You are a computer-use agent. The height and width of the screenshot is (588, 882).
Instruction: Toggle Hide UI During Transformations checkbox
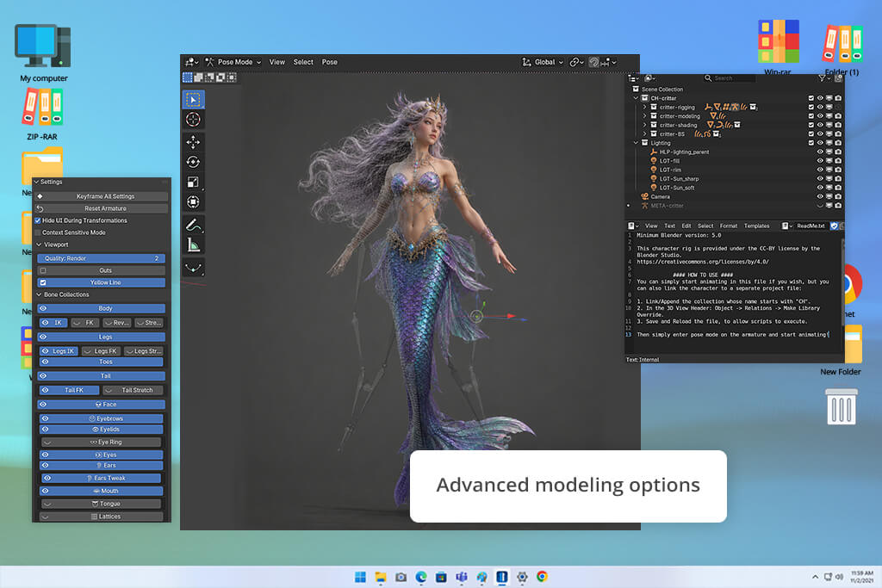38,221
